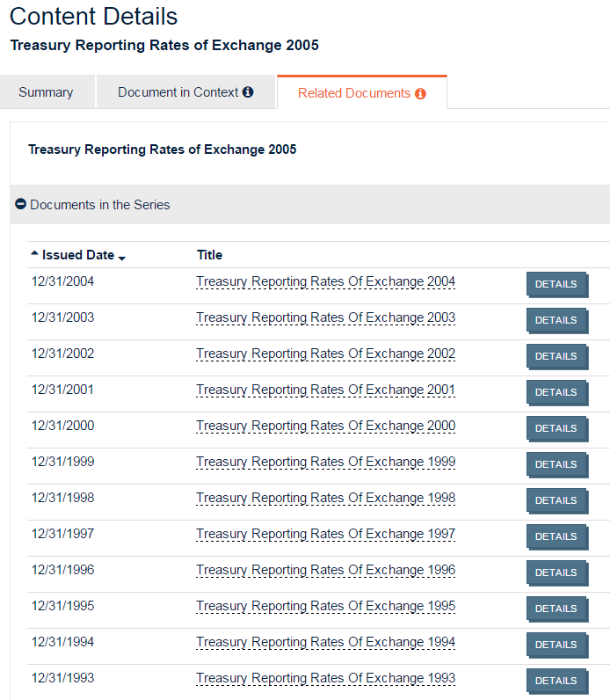Open Treasury Reporting Rates Of Exchange 2001
This screenshot has width=610, height=700.
(325, 390)
